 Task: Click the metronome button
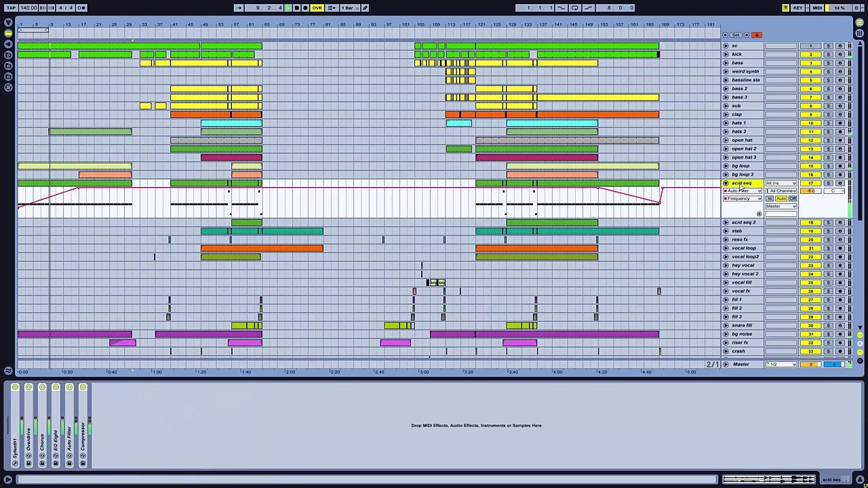click(x=81, y=7)
